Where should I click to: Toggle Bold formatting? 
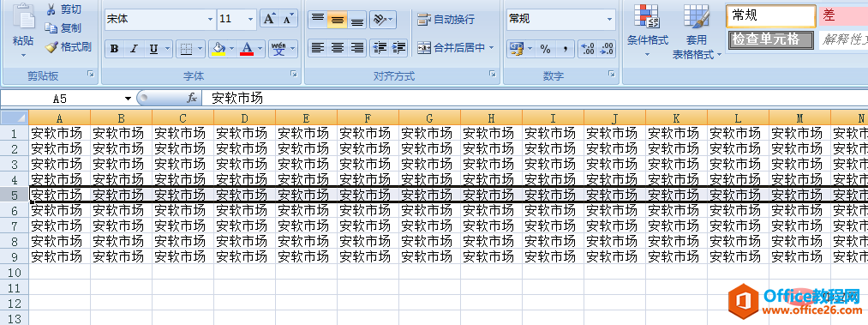click(114, 49)
